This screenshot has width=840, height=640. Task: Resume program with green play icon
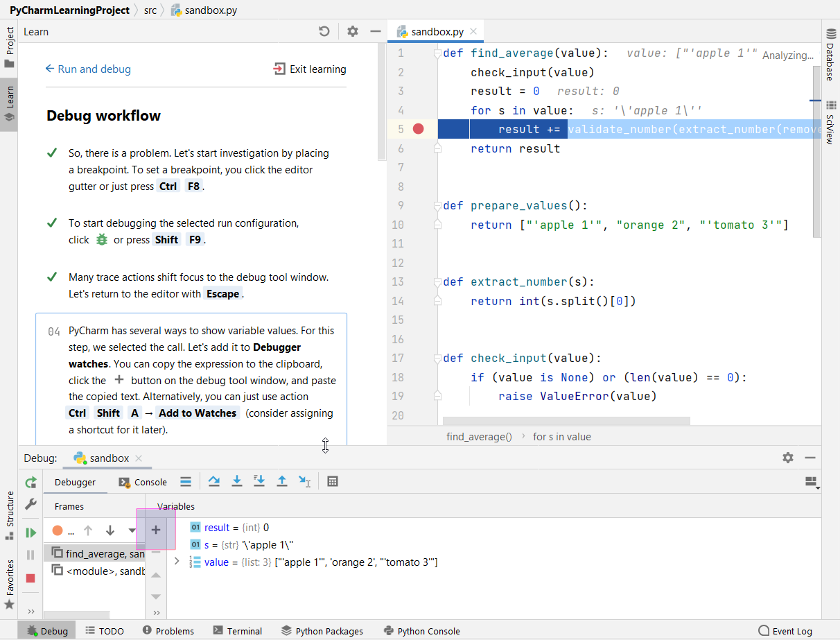(30, 533)
